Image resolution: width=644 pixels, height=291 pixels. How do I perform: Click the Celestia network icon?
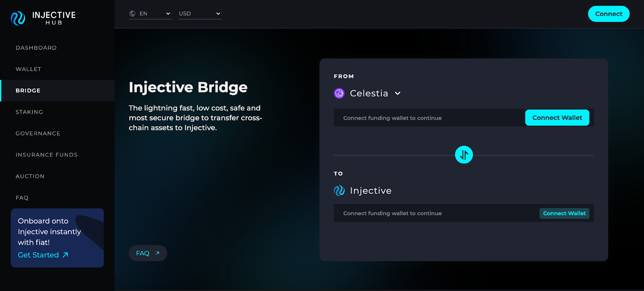click(x=339, y=93)
